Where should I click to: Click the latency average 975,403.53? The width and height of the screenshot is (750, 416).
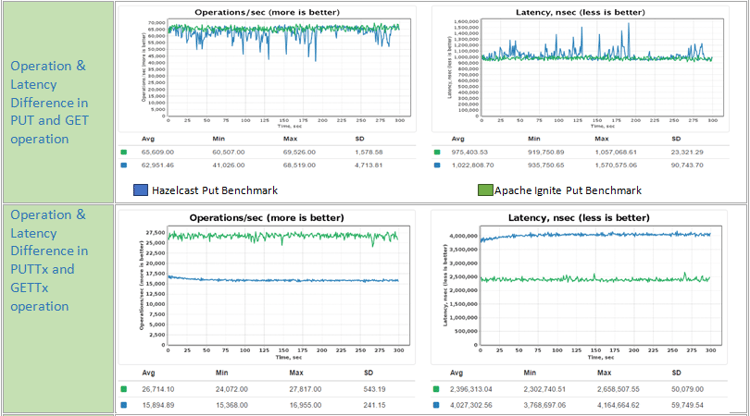(470, 152)
